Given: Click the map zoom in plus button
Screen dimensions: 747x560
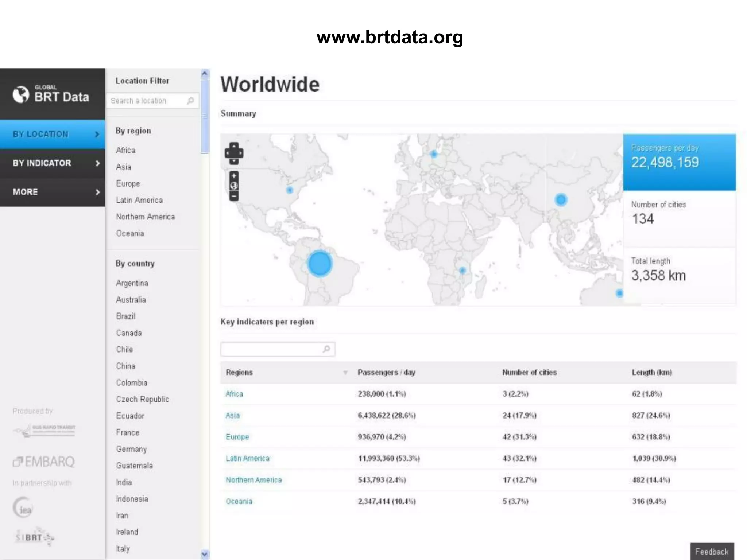Looking at the screenshot, I should [x=234, y=176].
